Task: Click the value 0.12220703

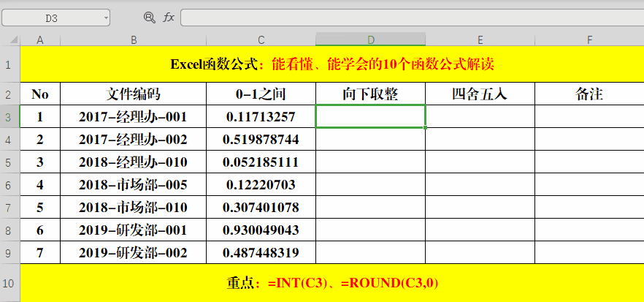Action: click(261, 185)
